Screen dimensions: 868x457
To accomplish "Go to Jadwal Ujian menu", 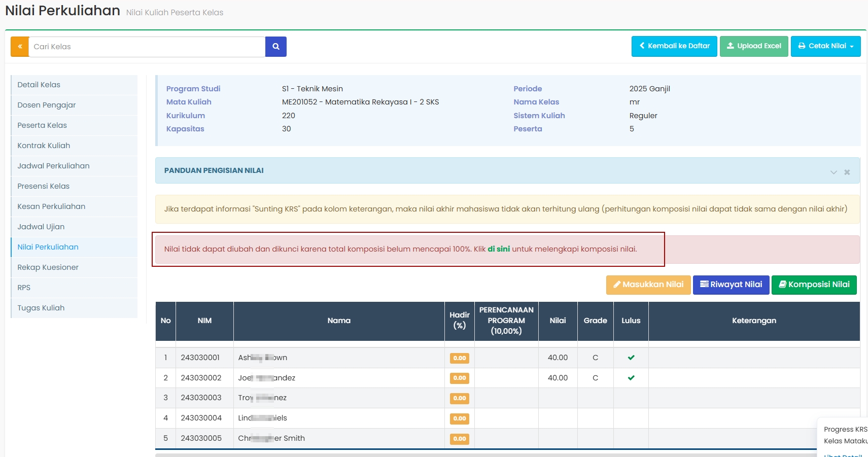I will [x=41, y=227].
